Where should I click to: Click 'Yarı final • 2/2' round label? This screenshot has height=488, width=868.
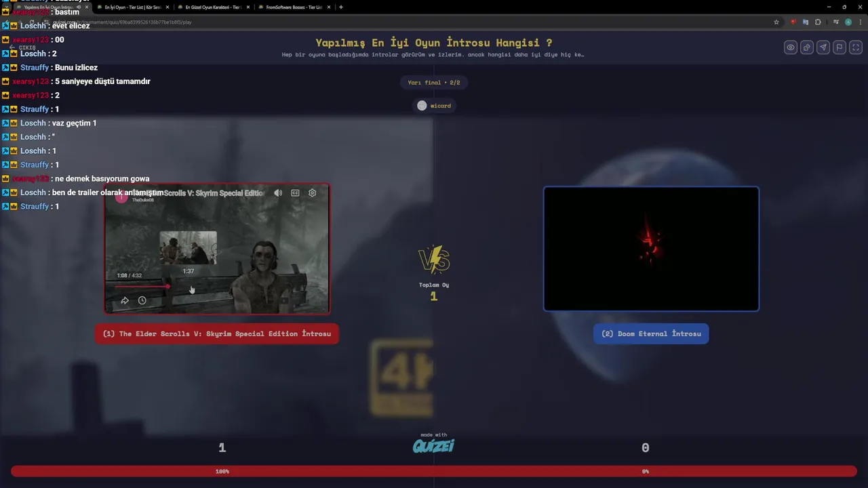coord(434,83)
